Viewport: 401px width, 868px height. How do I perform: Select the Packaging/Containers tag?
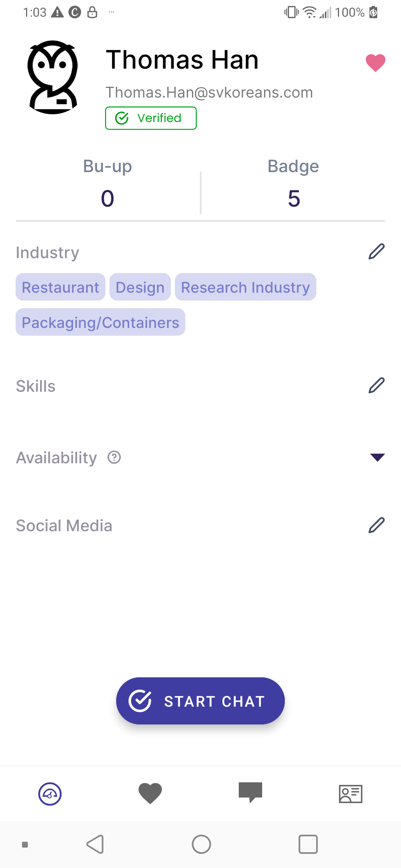(x=100, y=322)
